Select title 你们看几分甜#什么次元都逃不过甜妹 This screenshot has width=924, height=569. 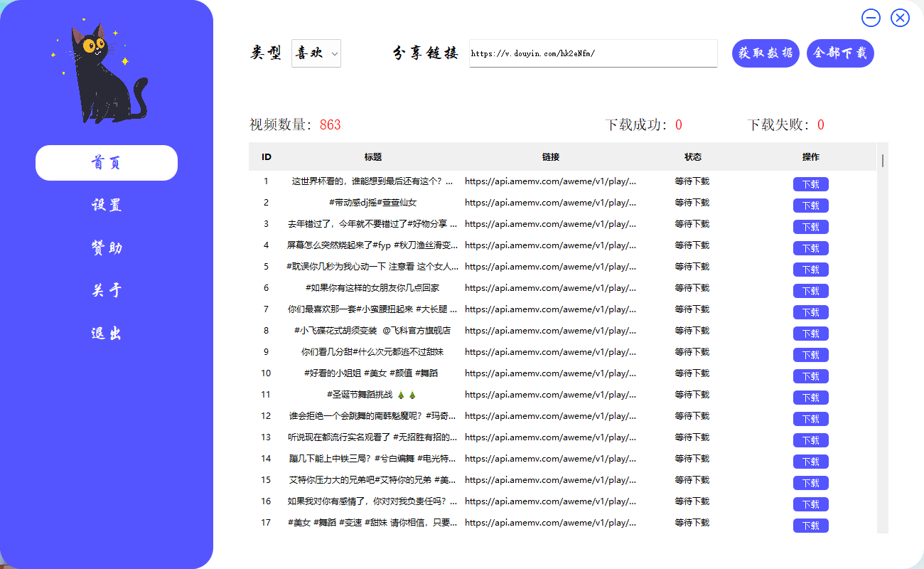(373, 352)
